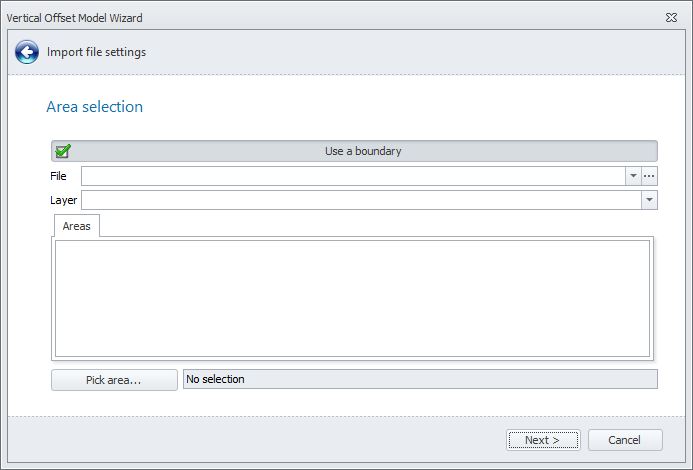693x470 pixels.
Task: Cancel the wizard
Action: [625, 440]
